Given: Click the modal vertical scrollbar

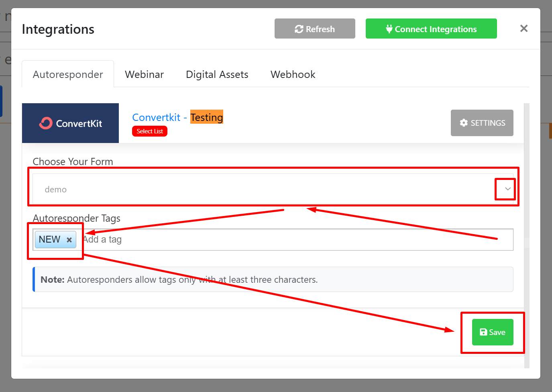Looking at the screenshot, I should tap(527, 235).
